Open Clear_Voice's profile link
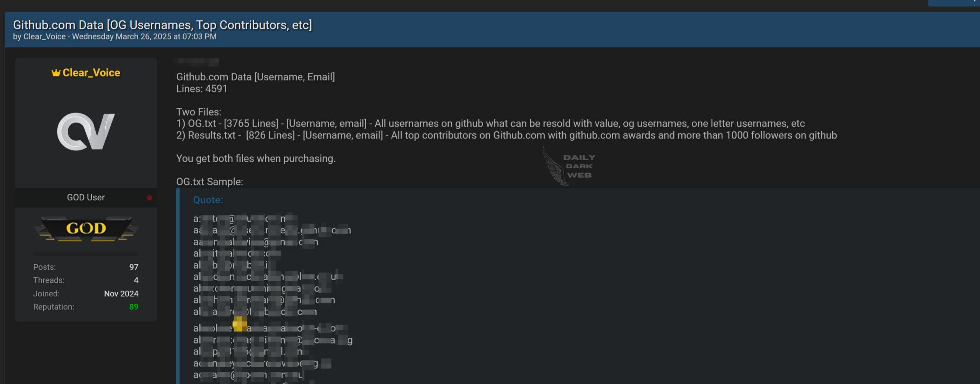980x384 pixels. click(91, 73)
